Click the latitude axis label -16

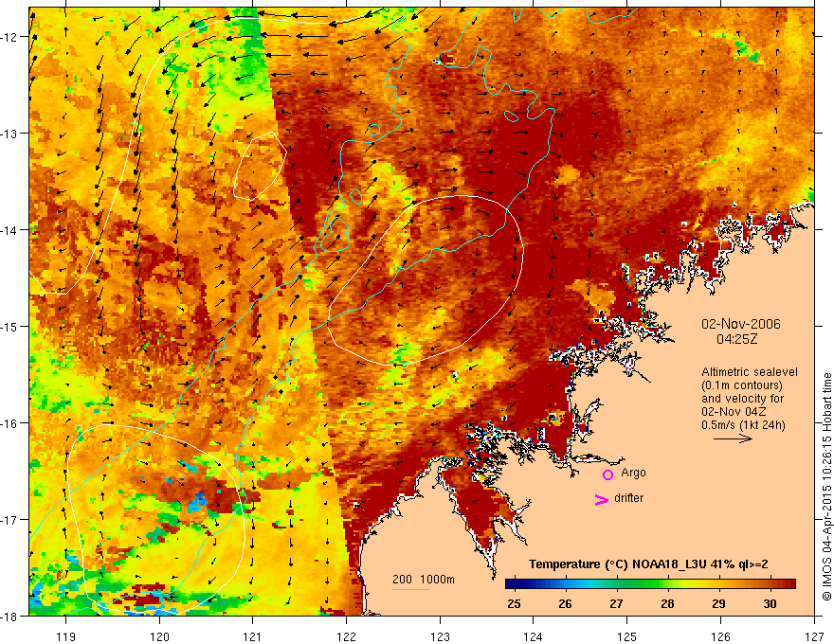click(9, 423)
